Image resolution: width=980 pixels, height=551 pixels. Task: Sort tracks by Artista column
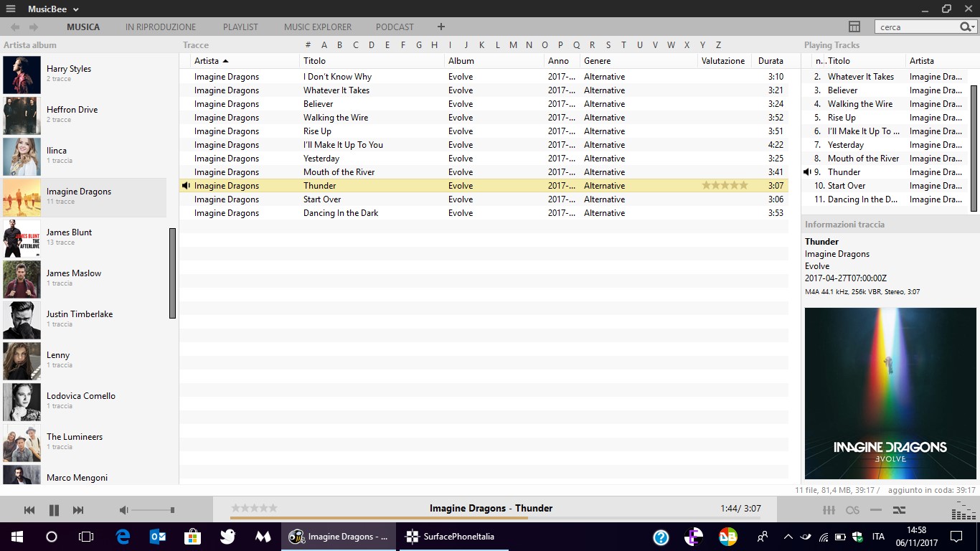tap(246, 61)
